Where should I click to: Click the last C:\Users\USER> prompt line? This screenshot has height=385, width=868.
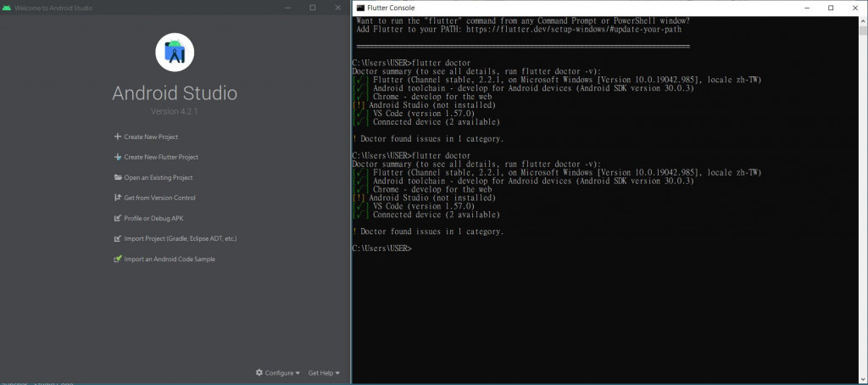point(382,248)
